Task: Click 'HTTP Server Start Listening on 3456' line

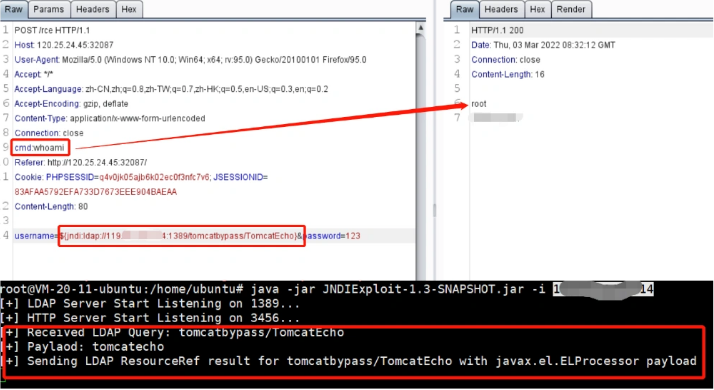Action: click(x=150, y=318)
